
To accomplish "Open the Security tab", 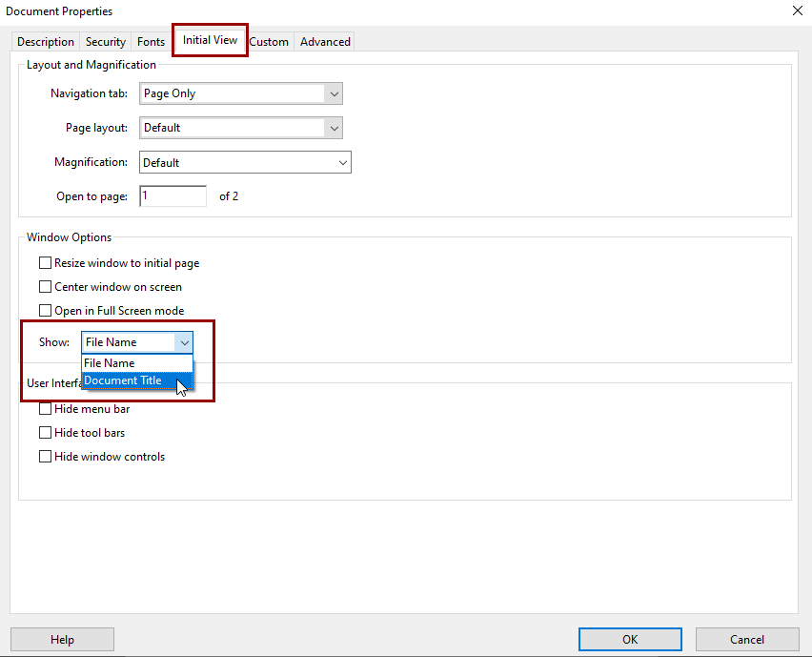I will [x=106, y=41].
